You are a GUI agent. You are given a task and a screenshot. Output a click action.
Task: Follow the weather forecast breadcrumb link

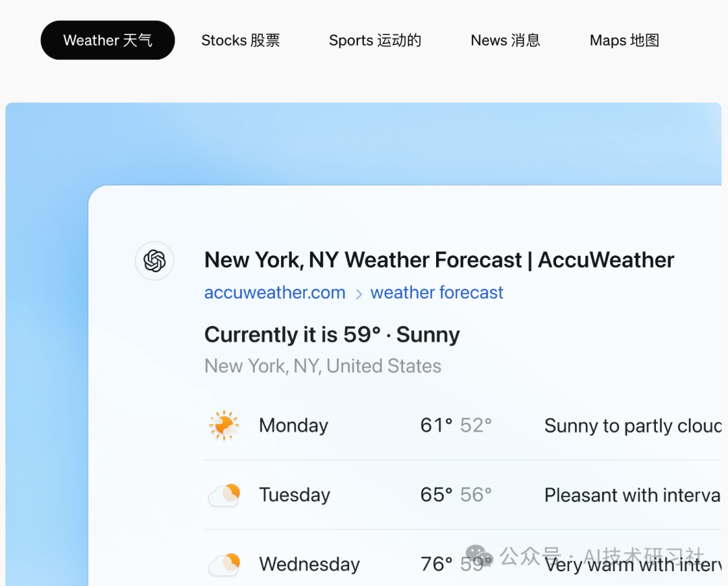click(436, 293)
